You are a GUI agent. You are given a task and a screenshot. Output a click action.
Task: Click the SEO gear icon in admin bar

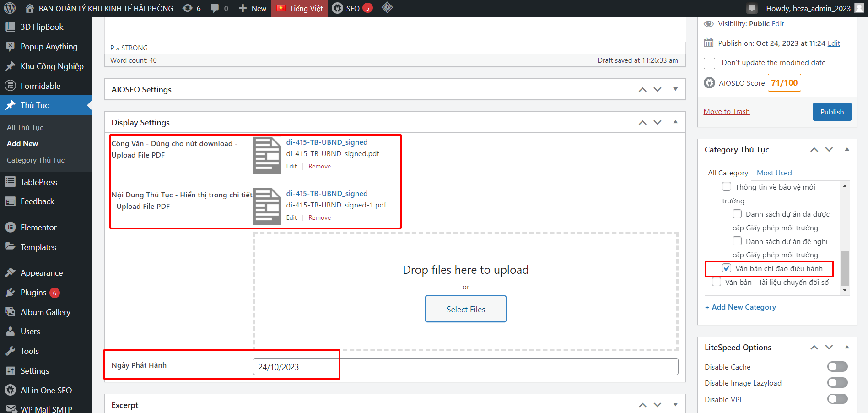click(337, 8)
